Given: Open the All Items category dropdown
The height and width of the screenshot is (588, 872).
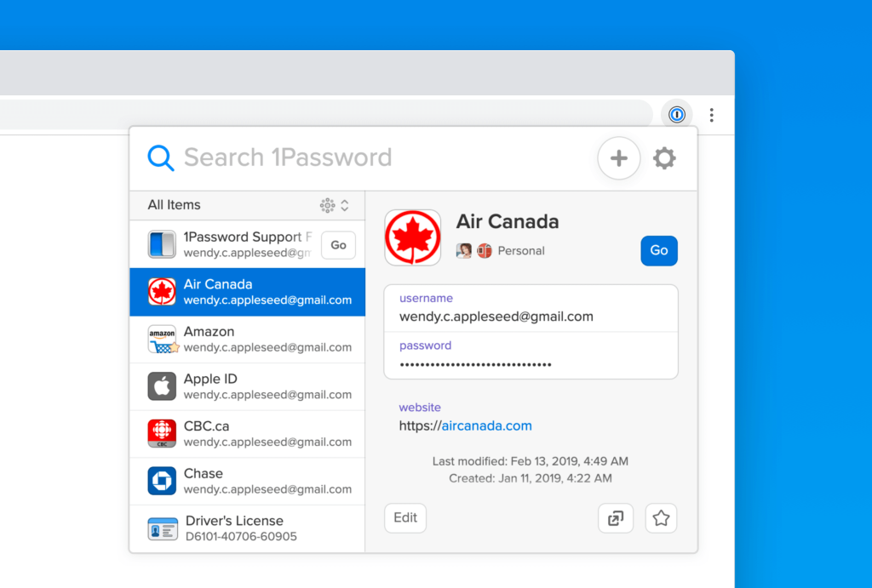Looking at the screenshot, I should point(248,205).
